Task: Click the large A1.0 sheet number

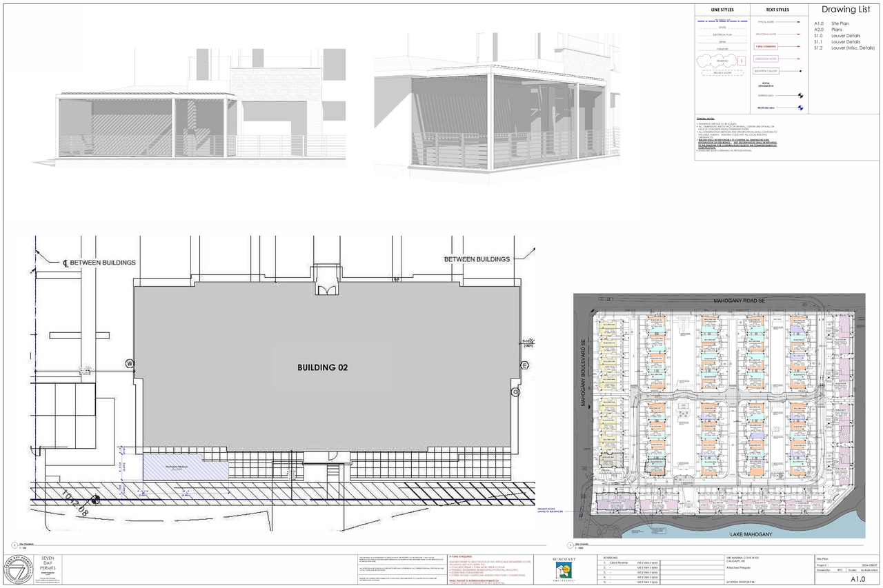Action: pos(858,580)
